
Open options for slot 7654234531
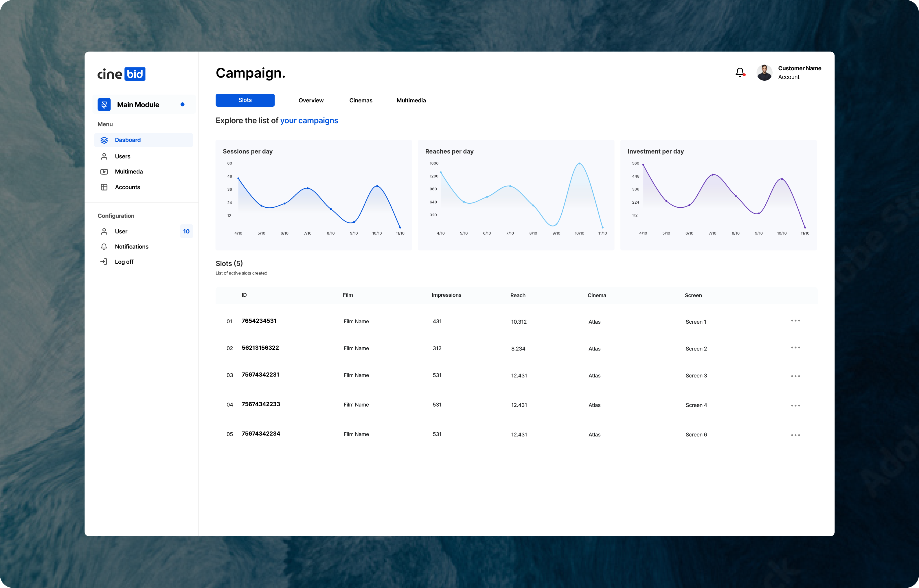(x=796, y=321)
